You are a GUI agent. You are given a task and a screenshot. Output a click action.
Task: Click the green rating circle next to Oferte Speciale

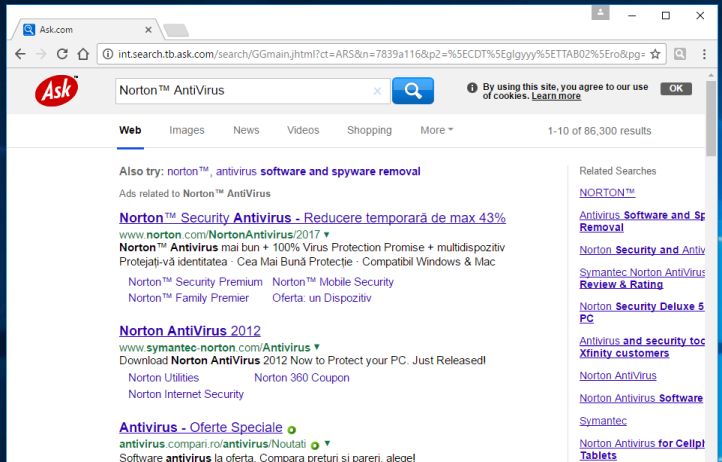tap(291, 430)
